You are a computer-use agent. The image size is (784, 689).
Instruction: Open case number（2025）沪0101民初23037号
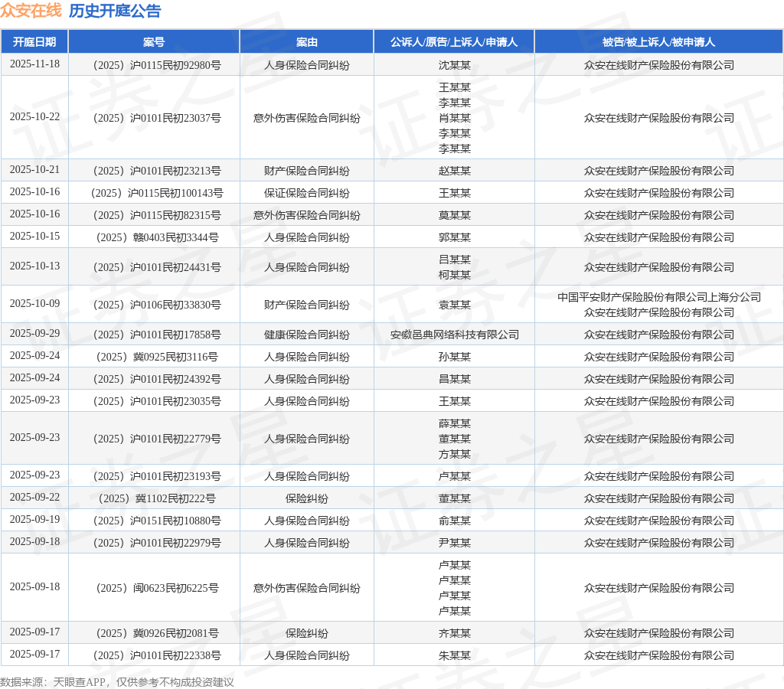click(x=154, y=118)
